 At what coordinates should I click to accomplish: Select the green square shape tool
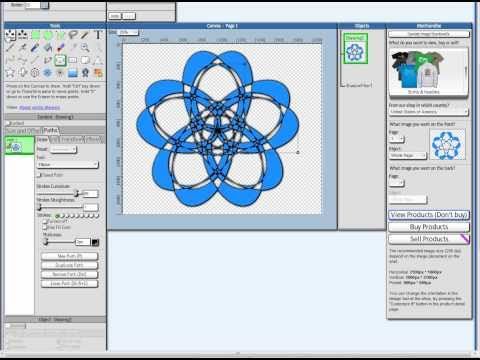click(36, 35)
